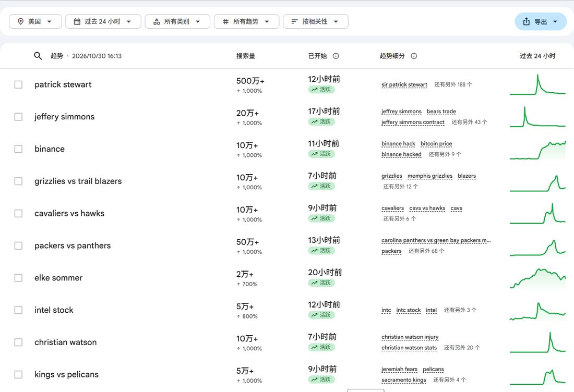The width and height of the screenshot is (574, 392).
Task: Open the sir patrick stewart related query
Action: coord(404,84)
